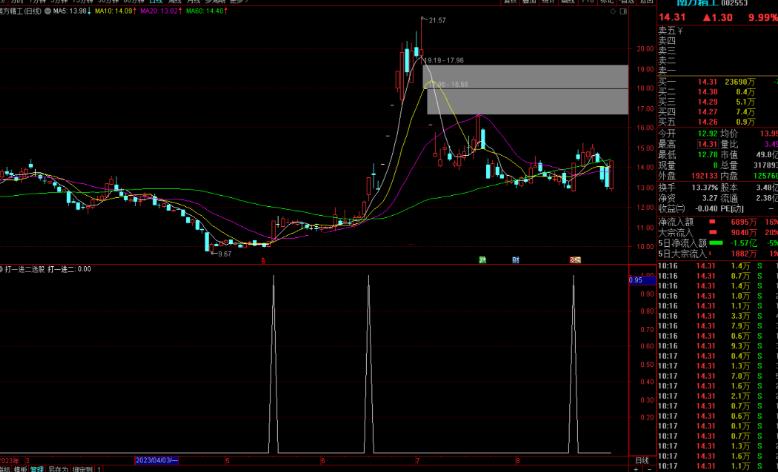Click the 5日净流入额 row with green bar
Screen dimensions: 778x472
coord(718,243)
